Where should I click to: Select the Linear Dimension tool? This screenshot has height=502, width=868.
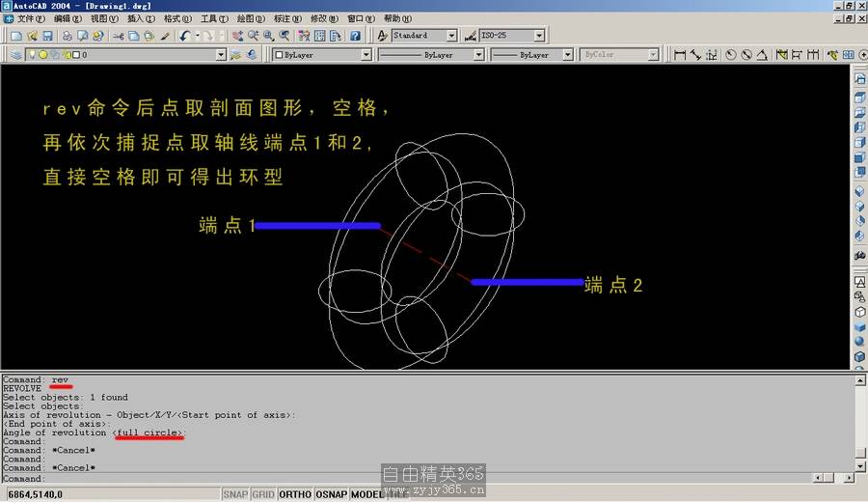[680, 55]
